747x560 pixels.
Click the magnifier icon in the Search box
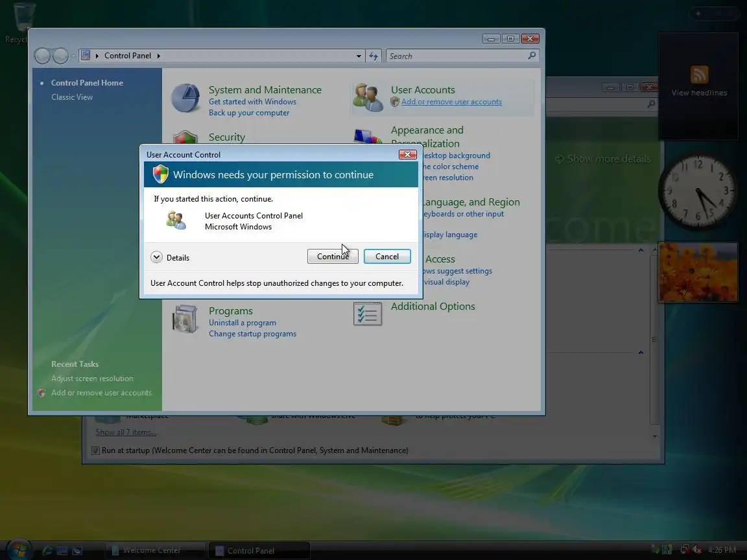point(532,56)
